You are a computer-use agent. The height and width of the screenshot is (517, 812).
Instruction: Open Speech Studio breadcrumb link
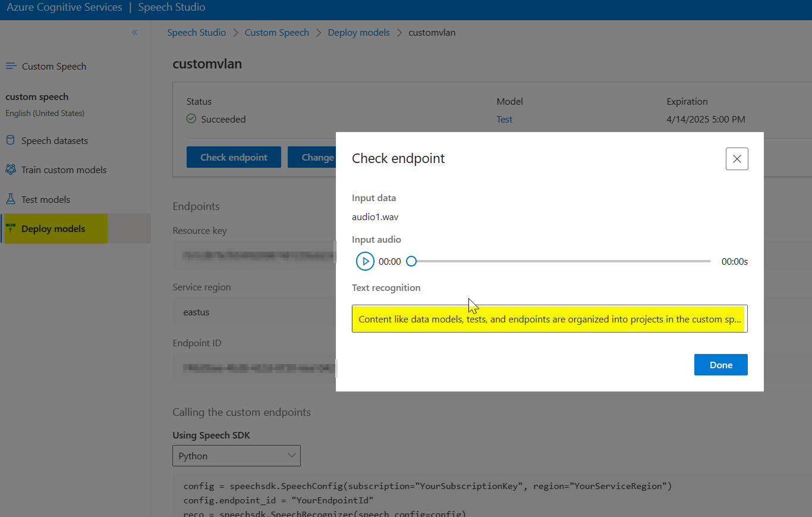[x=197, y=33]
